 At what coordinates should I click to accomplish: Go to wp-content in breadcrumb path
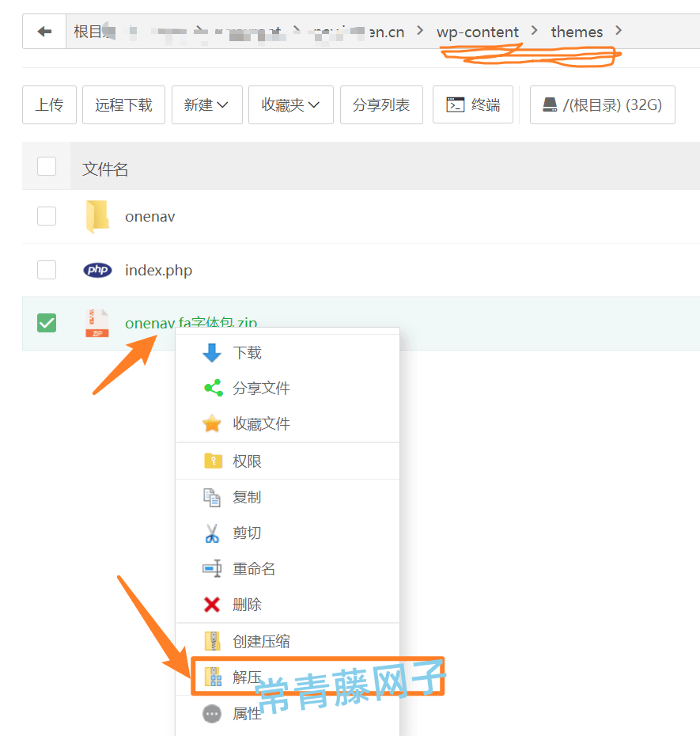point(478,32)
